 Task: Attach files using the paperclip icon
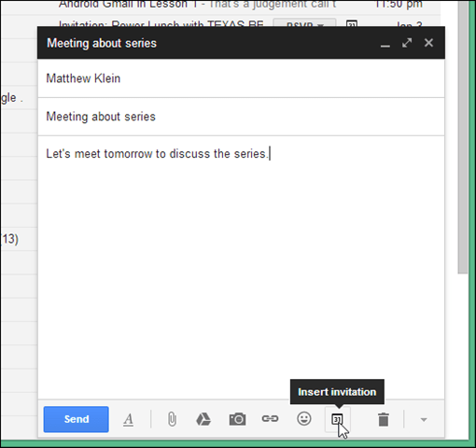172,419
